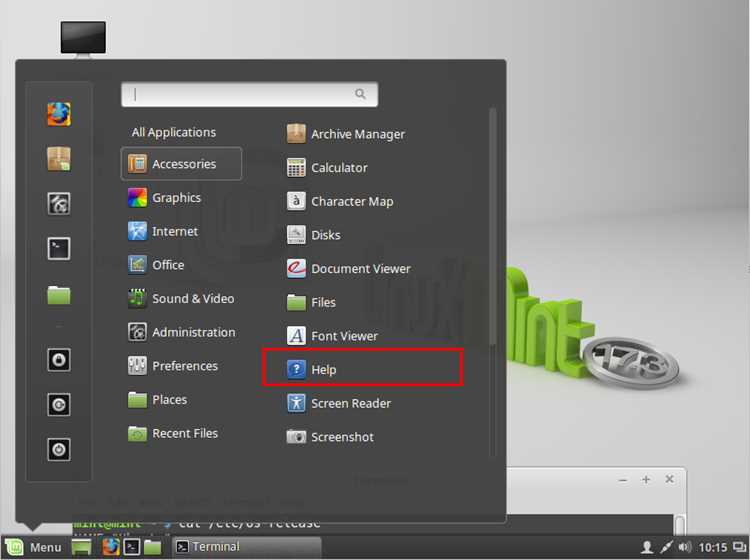
Task: Switch to Terminal window in taskbar
Action: (246, 547)
